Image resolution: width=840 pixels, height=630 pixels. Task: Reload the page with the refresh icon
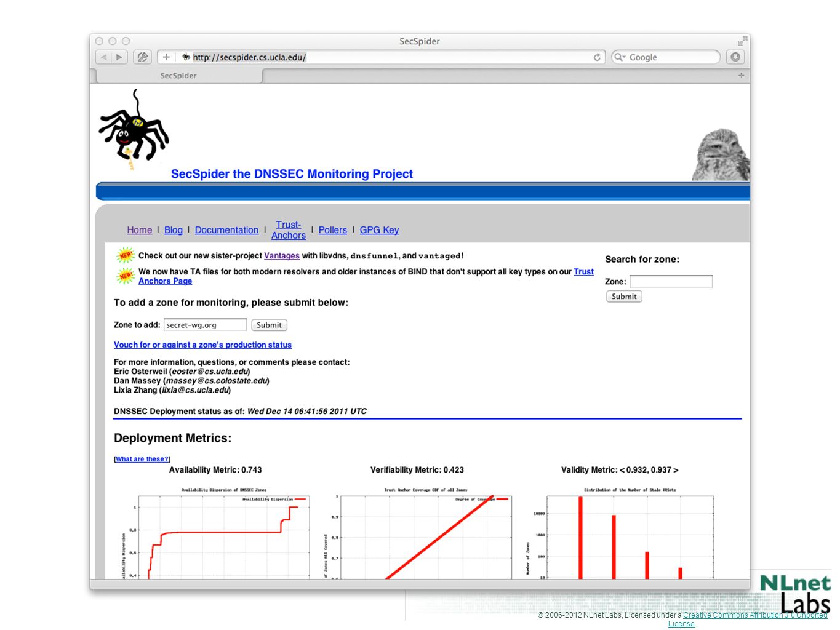597,57
